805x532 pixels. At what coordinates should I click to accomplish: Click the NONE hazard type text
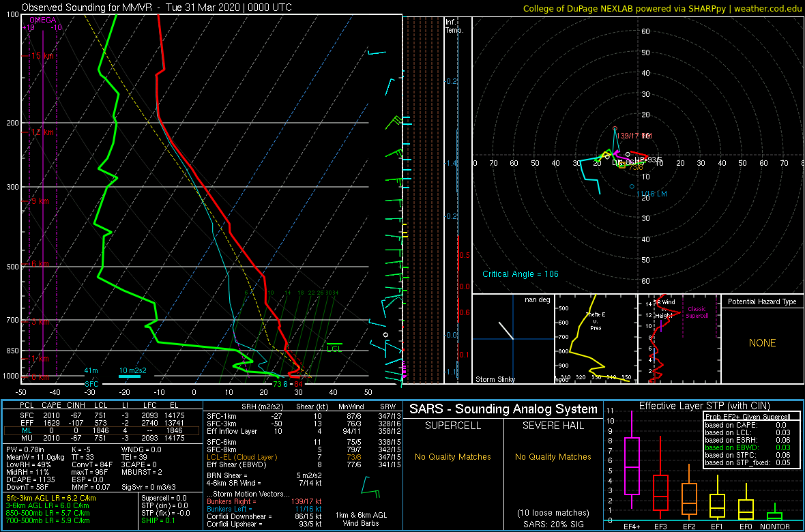tap(762, 343)
